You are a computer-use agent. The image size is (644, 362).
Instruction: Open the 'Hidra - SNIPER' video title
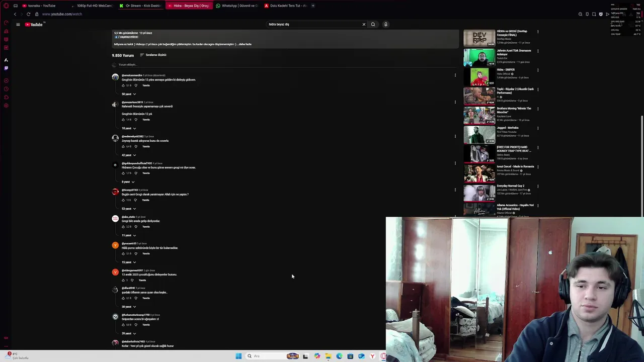[x=506, y=70]
